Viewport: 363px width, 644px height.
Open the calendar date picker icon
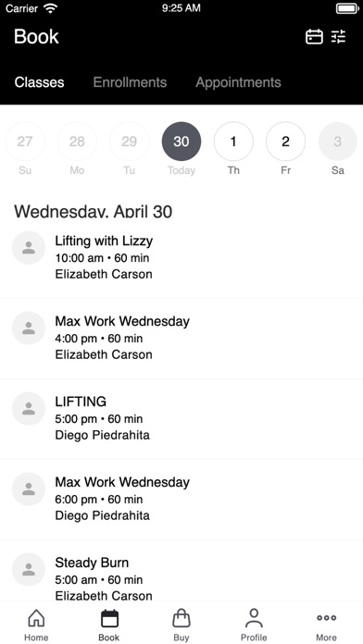(x=314, y=37)
